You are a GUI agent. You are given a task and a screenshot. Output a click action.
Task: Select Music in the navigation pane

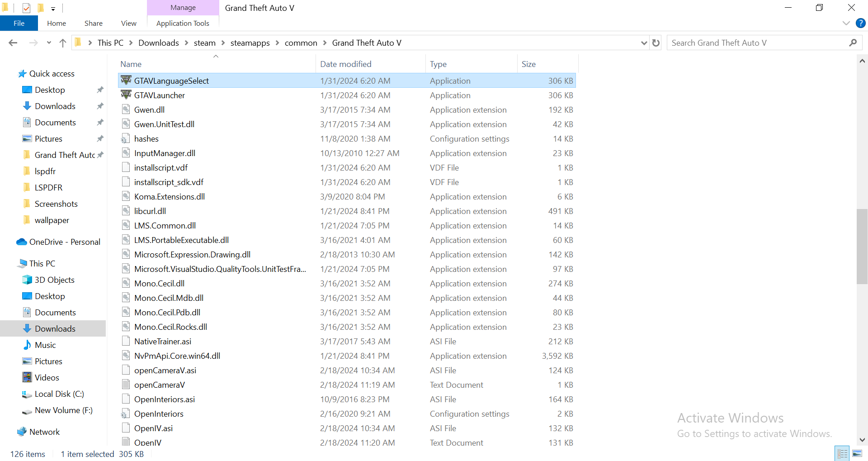pyautogui.click(x=45, y=345)
